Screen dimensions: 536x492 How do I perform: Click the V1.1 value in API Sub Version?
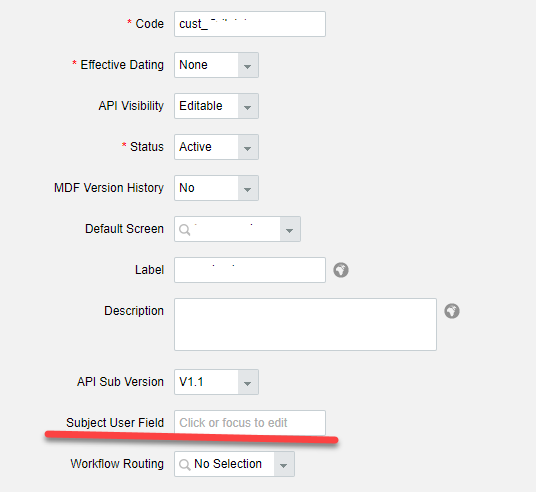click(x=191, y=382)
